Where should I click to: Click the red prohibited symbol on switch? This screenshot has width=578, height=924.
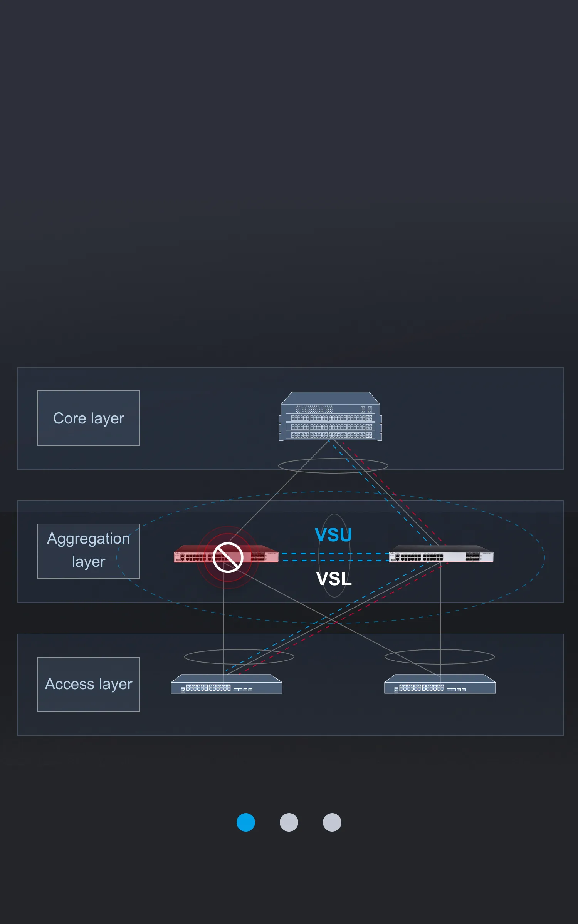(x=228, y=557)
